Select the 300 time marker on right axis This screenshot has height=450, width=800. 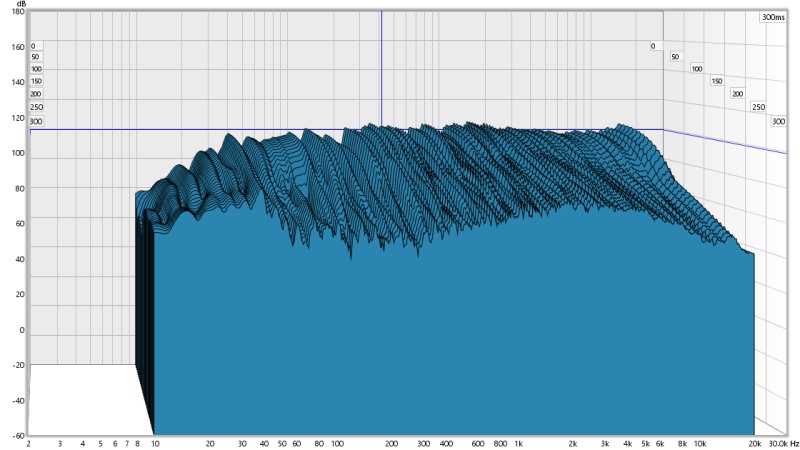point(778,121)
